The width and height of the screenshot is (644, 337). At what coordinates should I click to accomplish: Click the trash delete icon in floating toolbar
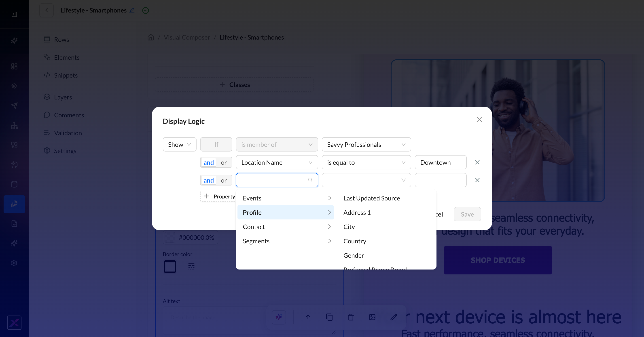tap(351, 317)
